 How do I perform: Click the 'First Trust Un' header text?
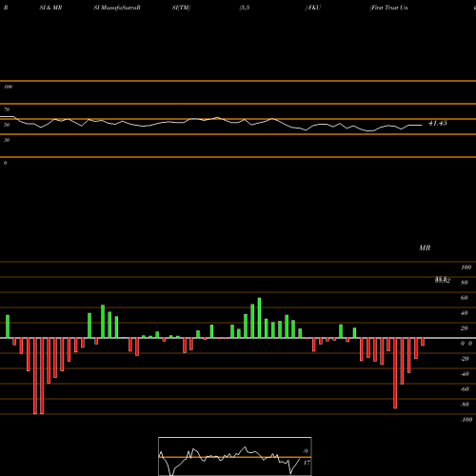coord(389,8)
